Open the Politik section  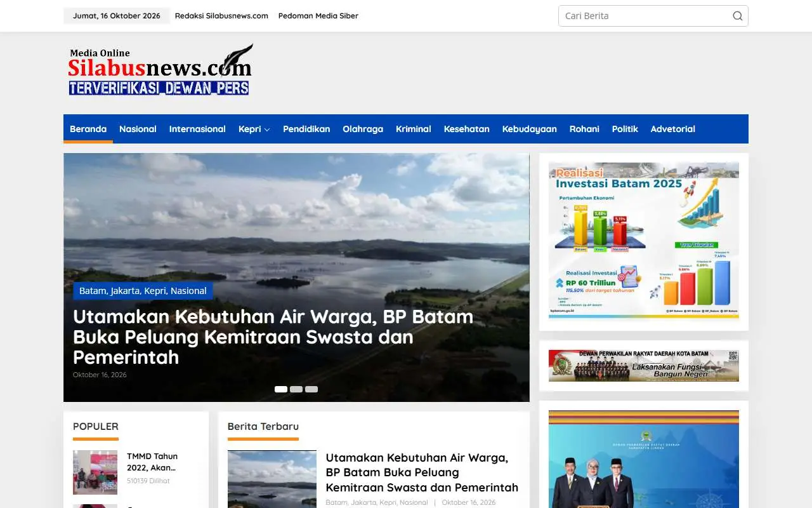[x=625, y=129]
